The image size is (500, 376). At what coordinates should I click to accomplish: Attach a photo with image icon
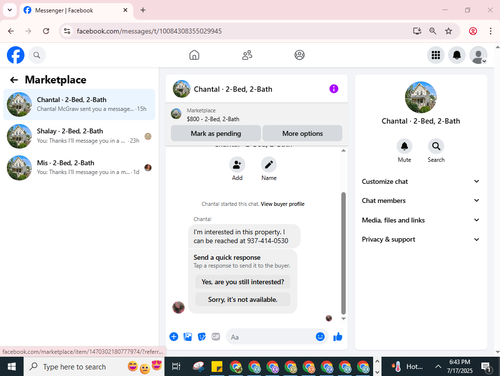tap(188, 337)
